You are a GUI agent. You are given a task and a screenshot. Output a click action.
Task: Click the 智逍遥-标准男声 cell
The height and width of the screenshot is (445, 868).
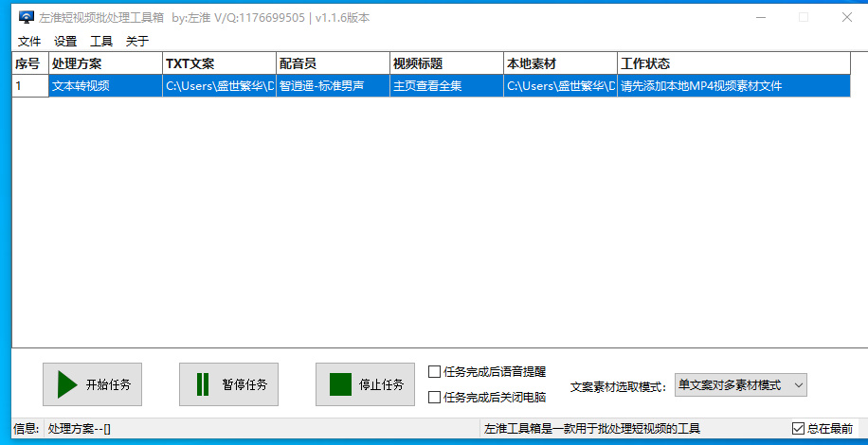point(333,86)
